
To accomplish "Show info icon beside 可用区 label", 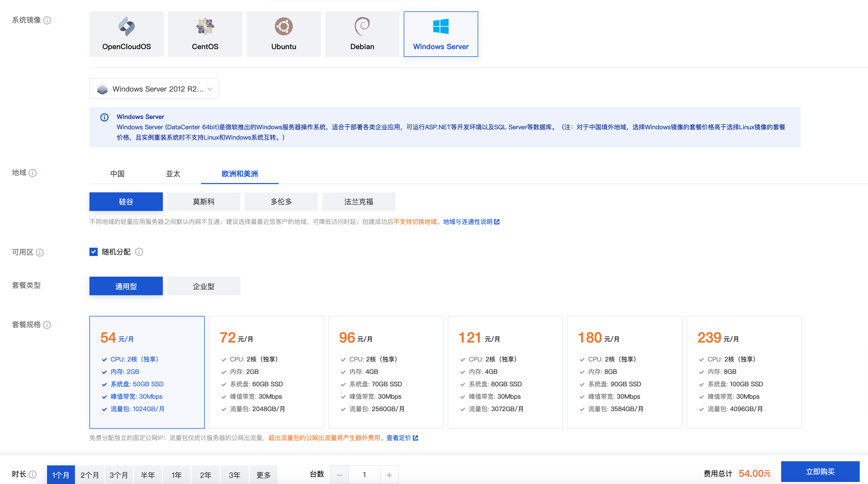I will tap(40, 252).
